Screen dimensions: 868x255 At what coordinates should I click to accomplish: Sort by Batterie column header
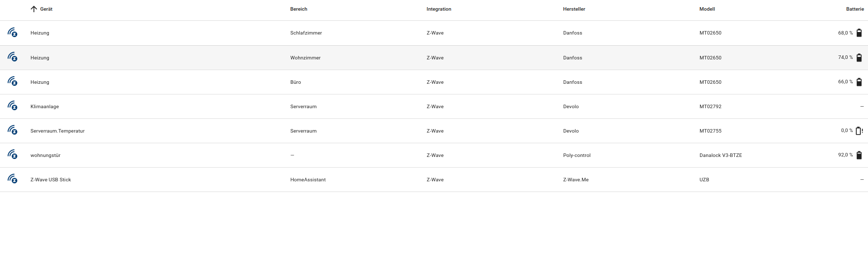click(x=855, y=9)
